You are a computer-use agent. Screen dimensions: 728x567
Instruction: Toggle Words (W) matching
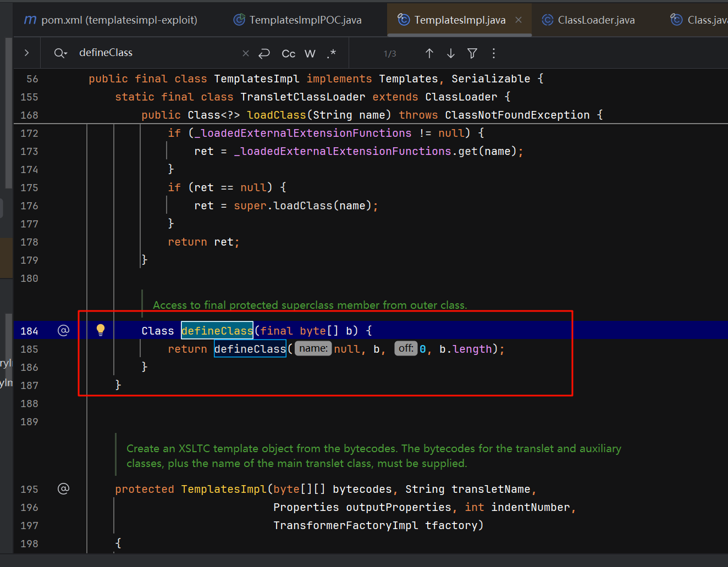[310, 53]
